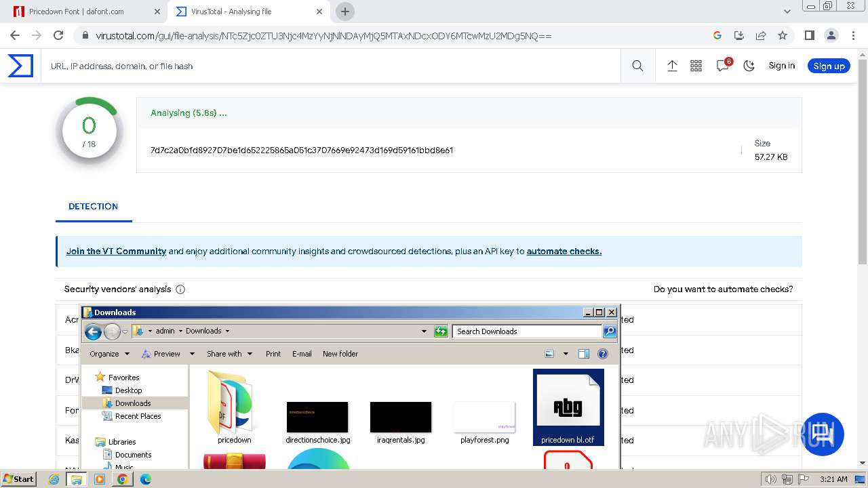
Task: Open the Preview dropdown arrow
Action: point(192,354)
